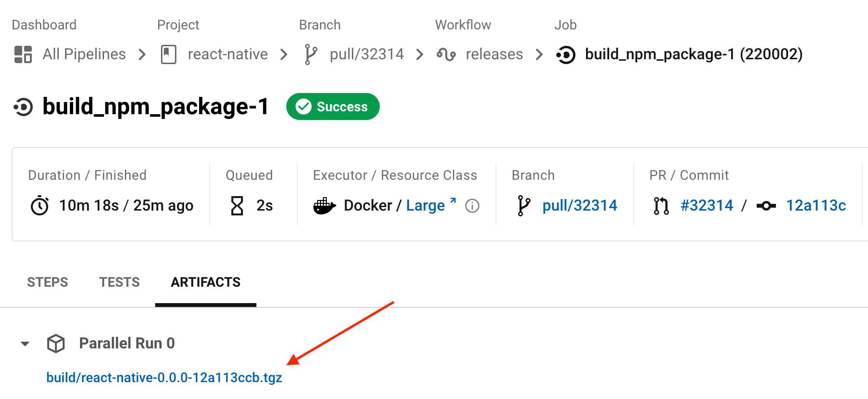The image size is (868, 399).
Task: Download the react-native-0.0.0-12a113ccb.tgz artifact
Action: click(x=164, y=377)
